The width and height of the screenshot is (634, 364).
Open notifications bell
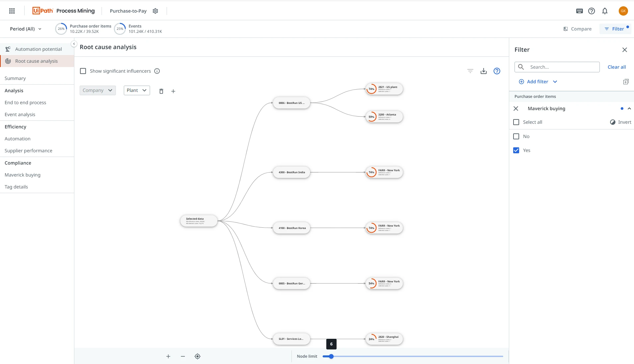(605, 11)
